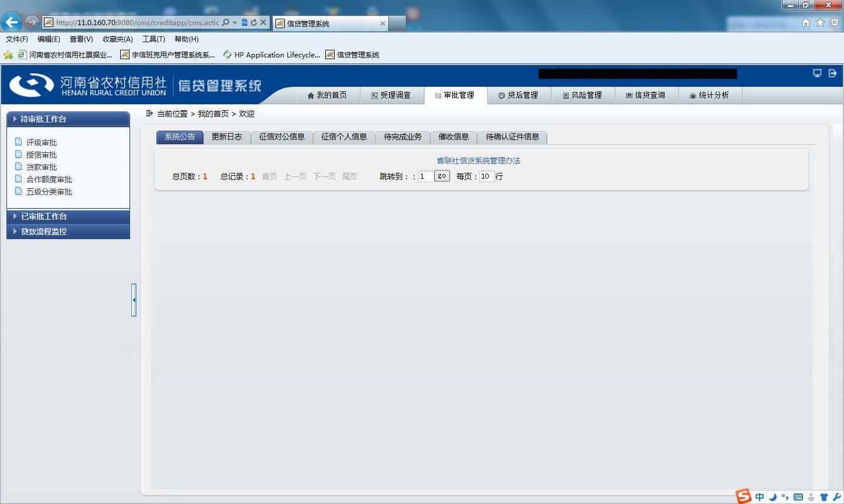Open the 文件(F) menu
844x504 pixels.
17,39
